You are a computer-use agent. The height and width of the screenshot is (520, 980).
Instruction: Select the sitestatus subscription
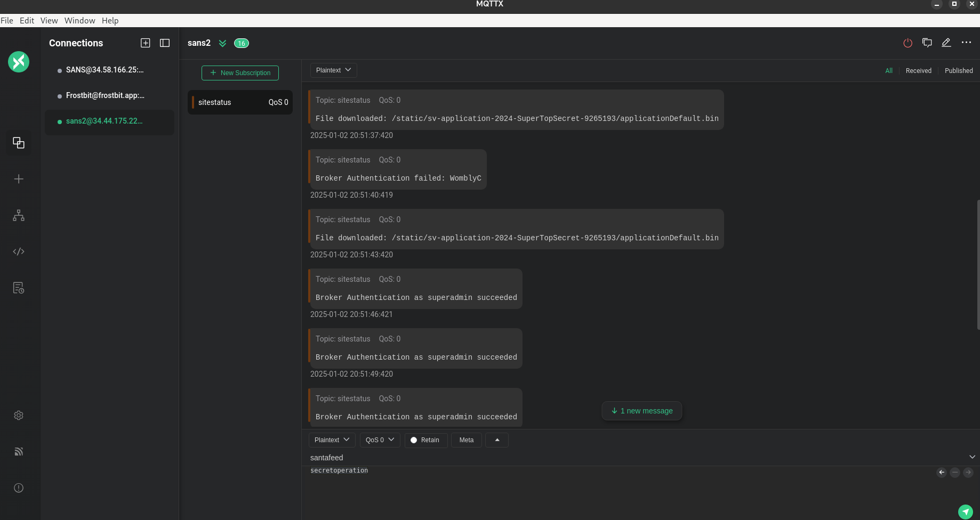pos(240,102)
